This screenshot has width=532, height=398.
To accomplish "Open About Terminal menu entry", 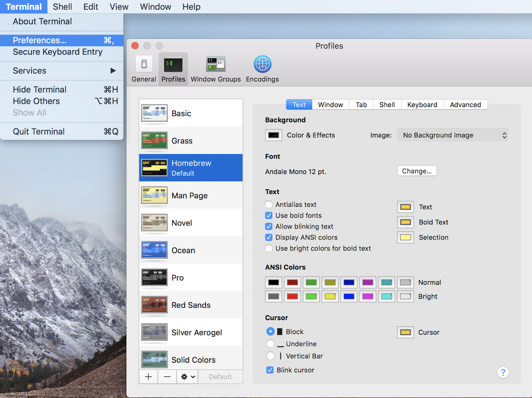I will tap(62, 21).
